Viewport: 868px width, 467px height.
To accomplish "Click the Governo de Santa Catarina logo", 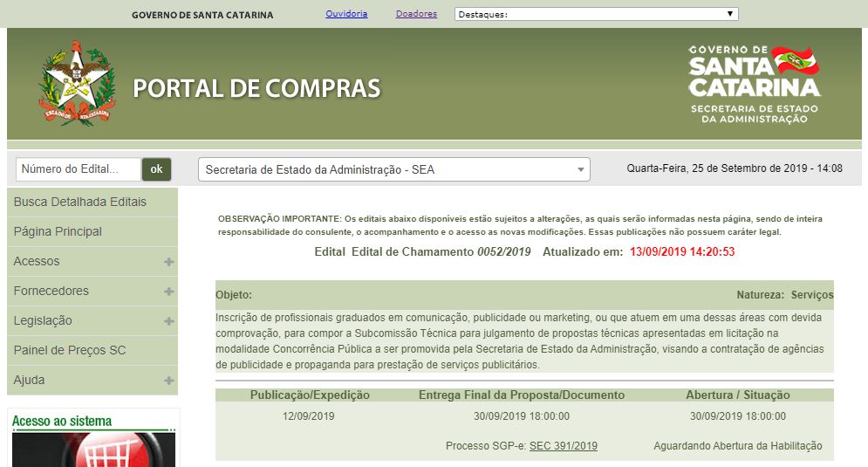I will [755, 84].
